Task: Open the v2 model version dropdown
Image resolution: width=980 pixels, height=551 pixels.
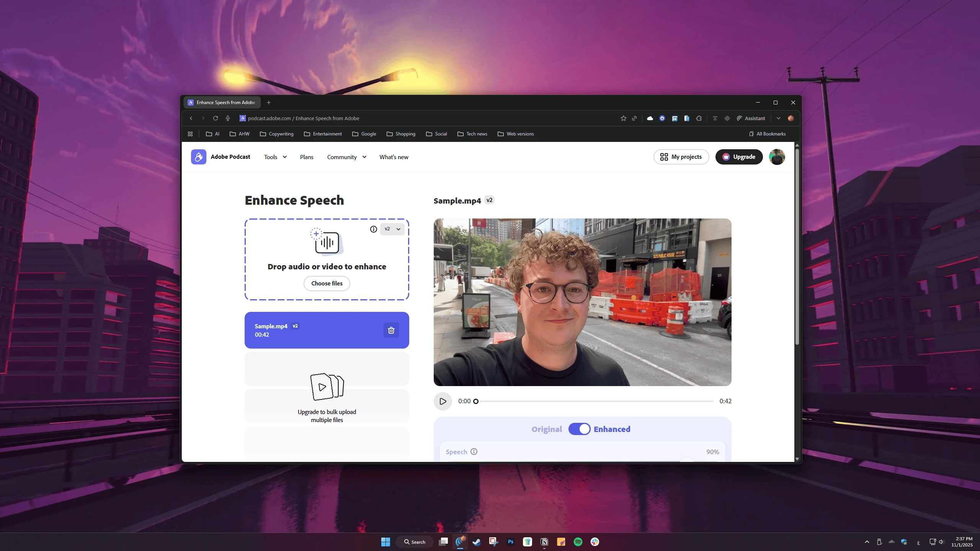Action: 392,229
